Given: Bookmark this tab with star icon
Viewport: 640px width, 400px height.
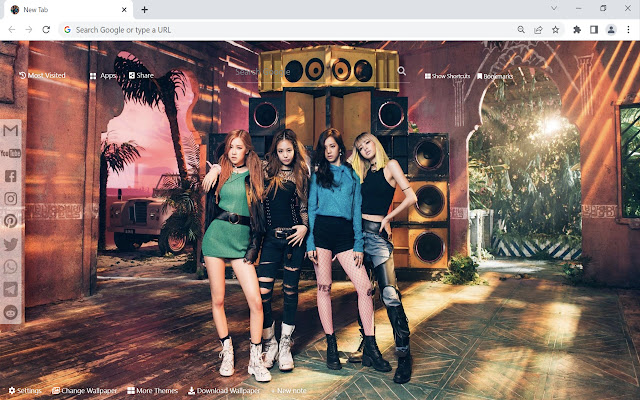Looking at the screenshot, I should point(556,30).
